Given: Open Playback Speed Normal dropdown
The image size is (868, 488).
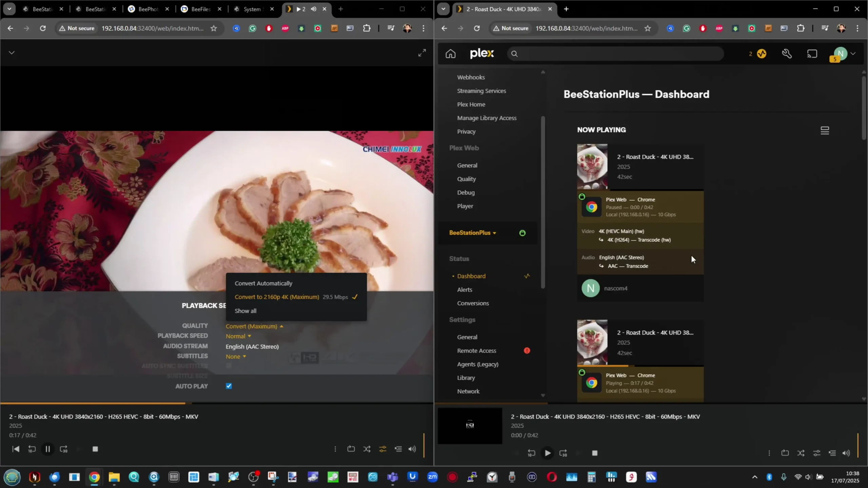Looking at the screenshot, I should [x=238, y=336].
